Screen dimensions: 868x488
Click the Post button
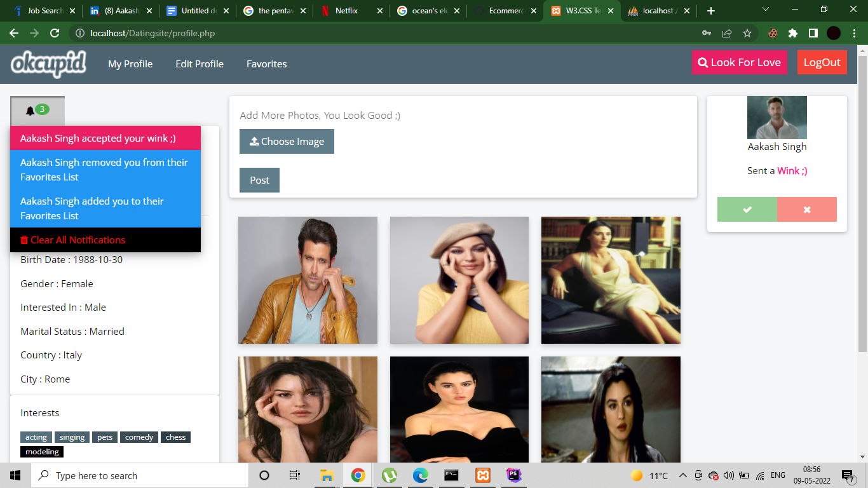click(259, 180)
